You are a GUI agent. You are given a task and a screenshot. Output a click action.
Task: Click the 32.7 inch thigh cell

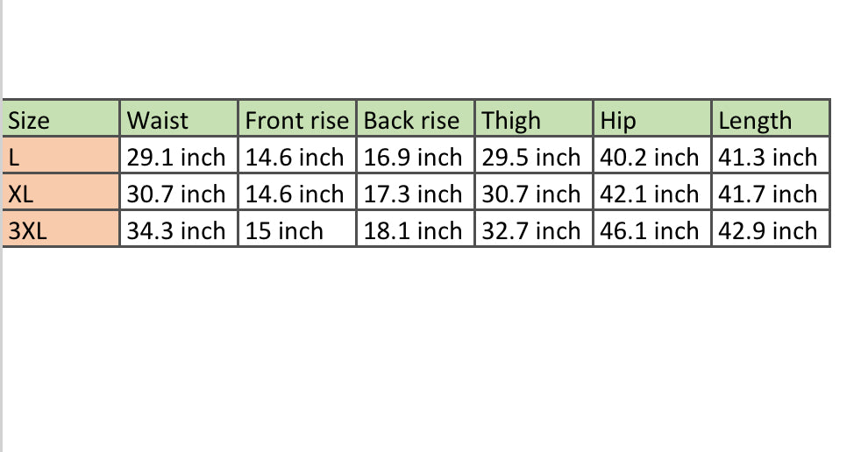pos(534,230)
